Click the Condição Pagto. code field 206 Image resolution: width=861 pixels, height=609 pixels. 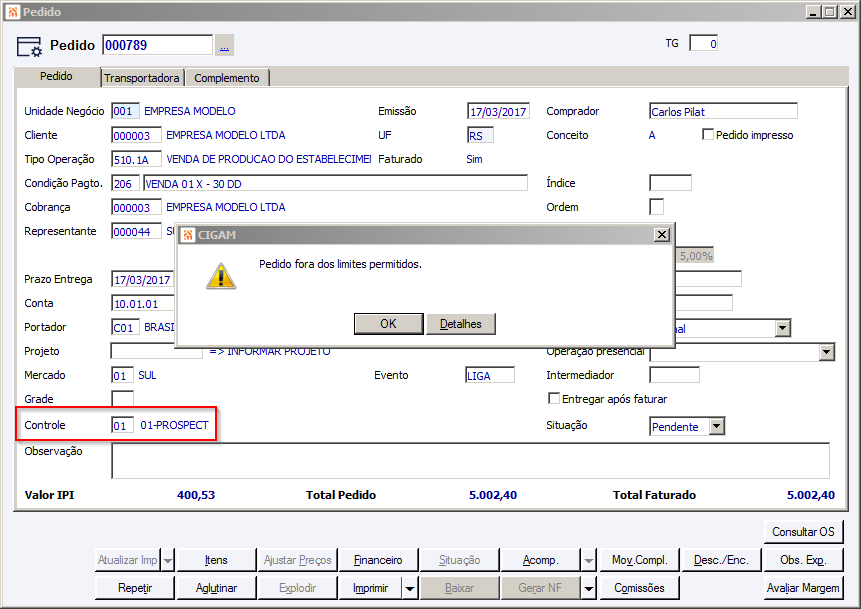click(125, 183)
